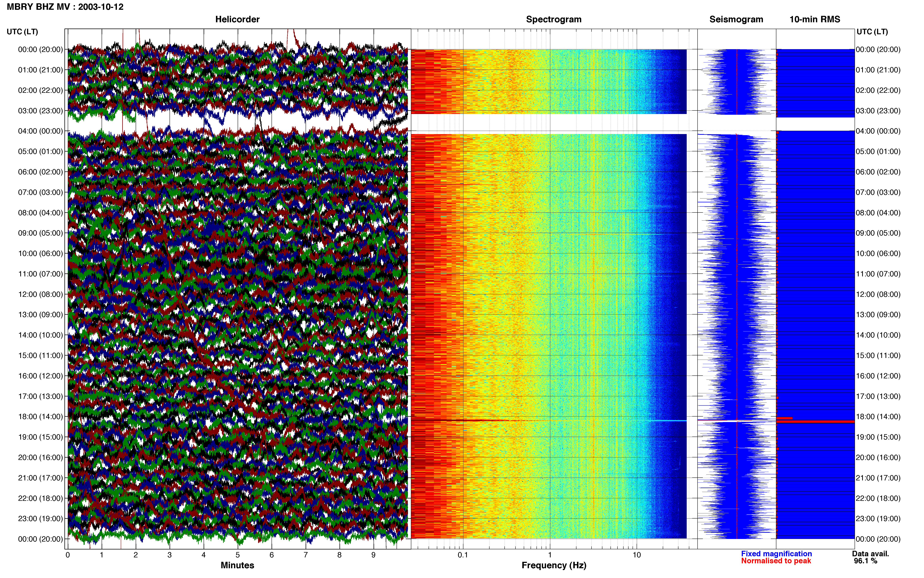The width and height of the screenshot is (924, 578).
Task: Click minute tick label 3 under Helicorder
Action: (170, 555)
